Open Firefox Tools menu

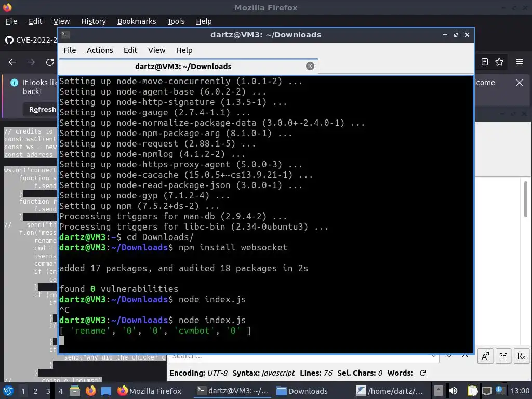pos(176,21)
